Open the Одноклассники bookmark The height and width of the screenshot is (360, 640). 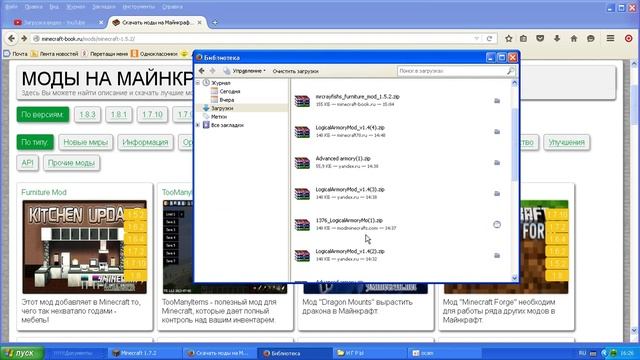[x=154, y=54]
